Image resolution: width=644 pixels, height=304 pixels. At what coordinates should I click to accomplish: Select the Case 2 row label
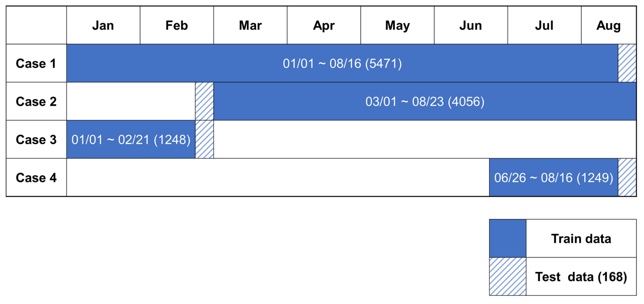[36, 102]
